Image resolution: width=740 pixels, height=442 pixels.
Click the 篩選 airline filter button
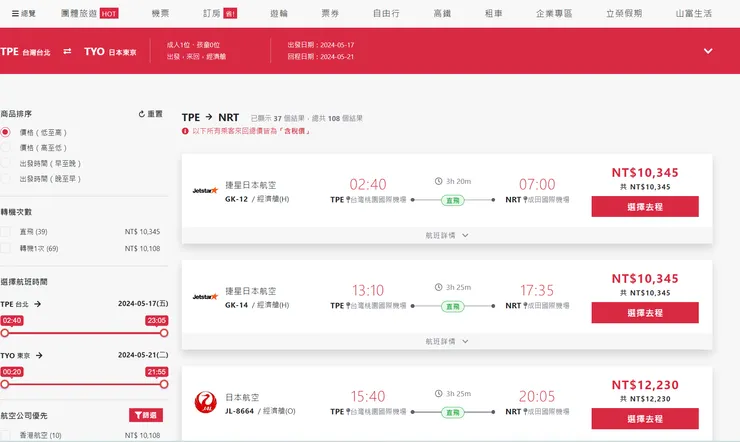tap(146, 415)
